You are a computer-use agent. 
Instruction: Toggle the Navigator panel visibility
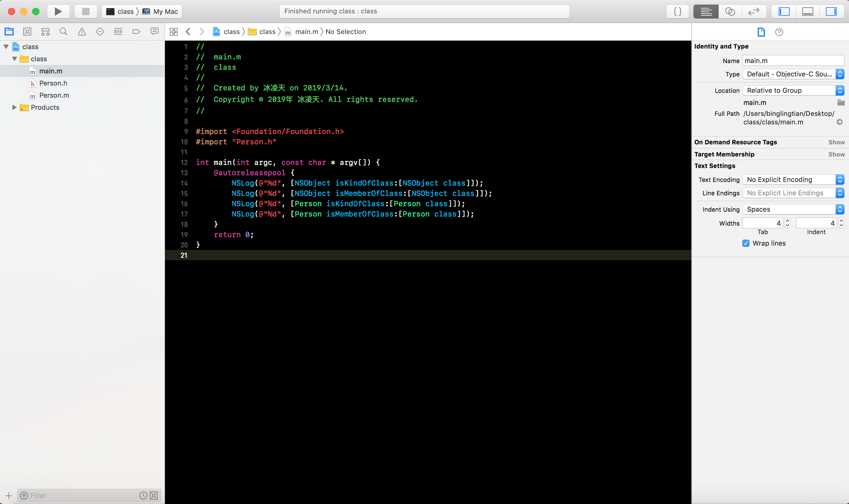click(x=784, y=12)
